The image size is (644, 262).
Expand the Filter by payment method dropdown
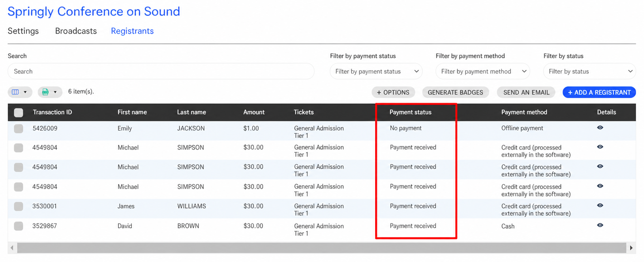[x=483, y=71]
